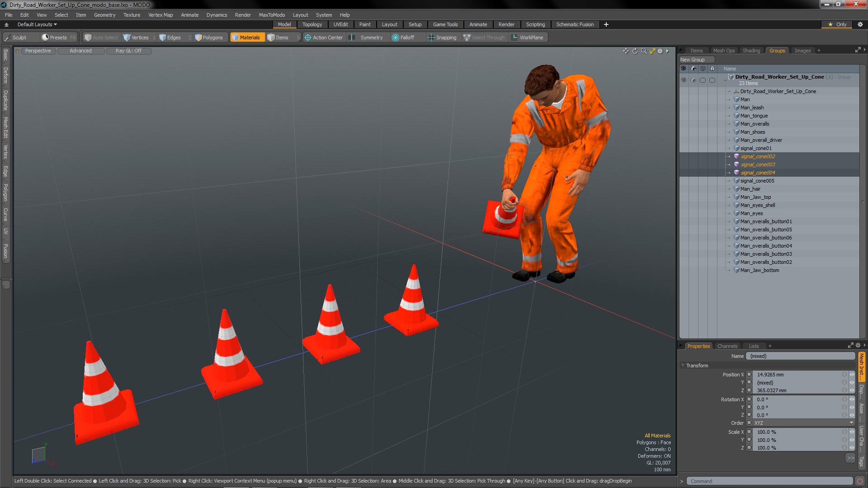Toggle first checkbox in group row
This screenshot has width=868, height=488.
coord(703,80)
